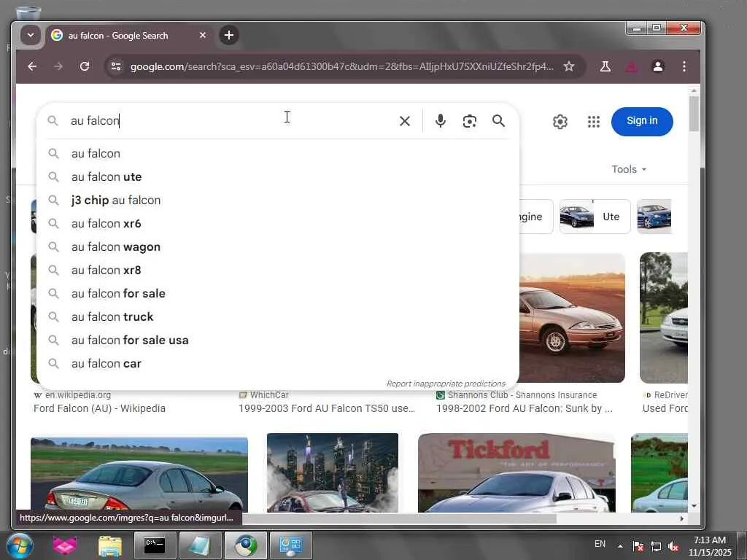Open the silver Falcon rear view thumbnail
Viewport: 747px width, 560px height.
coord(139,475)
